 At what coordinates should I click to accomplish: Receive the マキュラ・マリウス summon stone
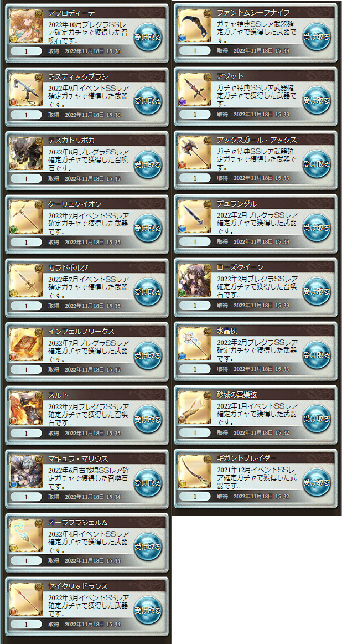tap(148, 482)
